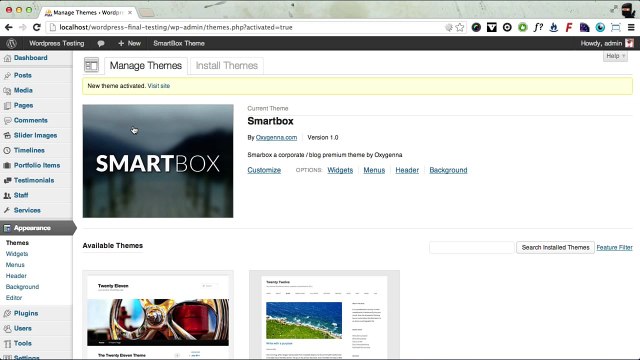
Task: Open the Chrome hamburger menu
Action: pyautogui.click(x=631, y=27)
